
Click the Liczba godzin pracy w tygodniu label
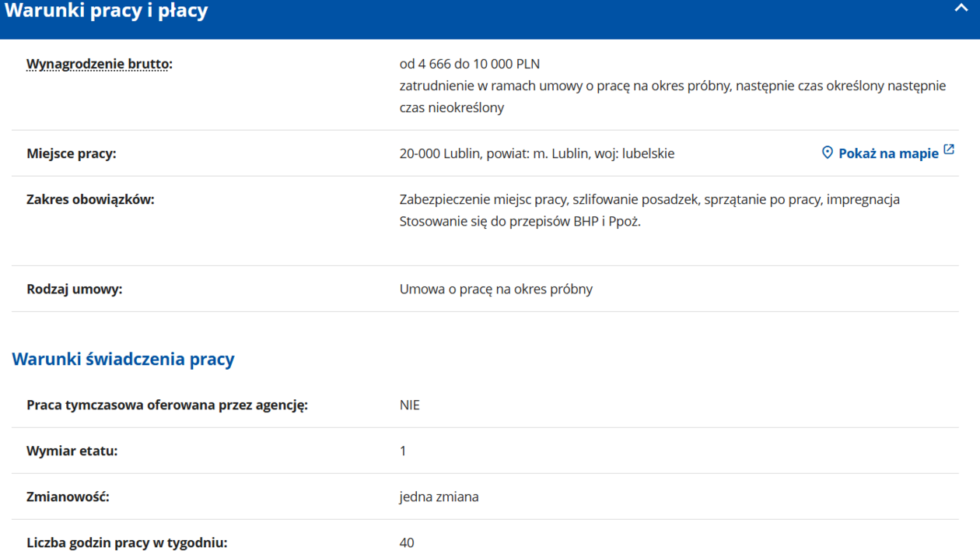(x=127, y=542)
